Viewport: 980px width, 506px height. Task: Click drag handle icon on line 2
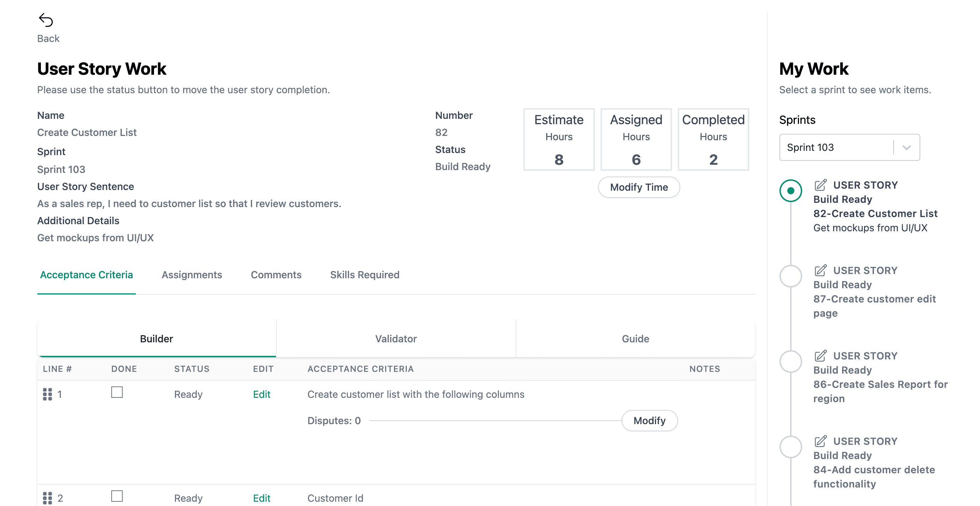pos(47,497)
